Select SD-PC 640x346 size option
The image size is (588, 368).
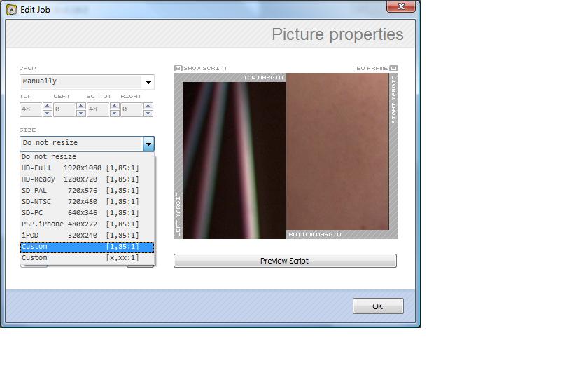(x=87, y=213)
